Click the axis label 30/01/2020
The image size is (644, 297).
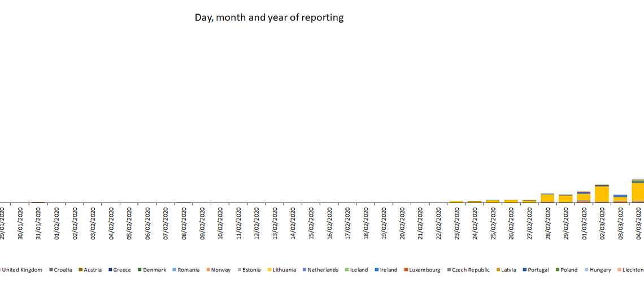pyautogui.click(x=20, y=223)
